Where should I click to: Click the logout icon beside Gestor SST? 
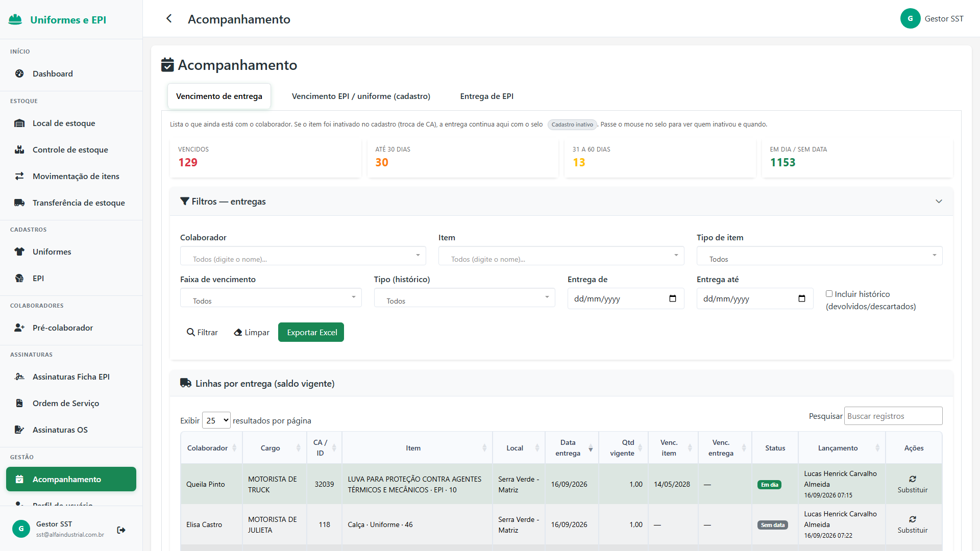[121, 530]
